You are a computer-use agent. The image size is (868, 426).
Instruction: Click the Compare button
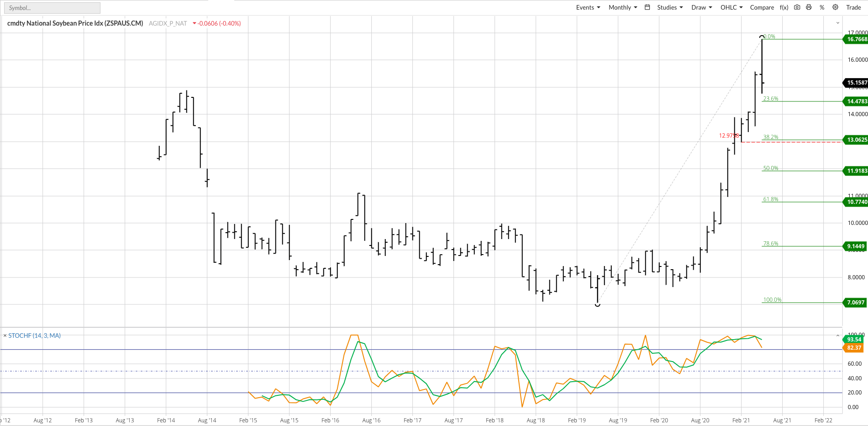click(762, 7)
